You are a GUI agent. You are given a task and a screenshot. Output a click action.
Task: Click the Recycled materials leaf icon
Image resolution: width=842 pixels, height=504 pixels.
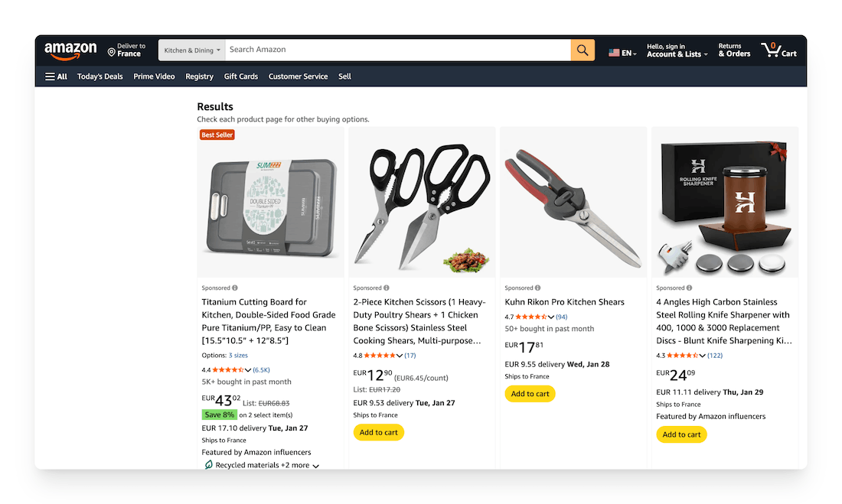(x=208, y=465)
